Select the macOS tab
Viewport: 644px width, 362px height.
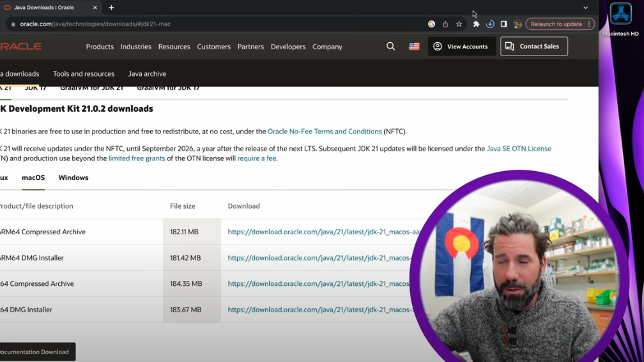tap(33, 177)
